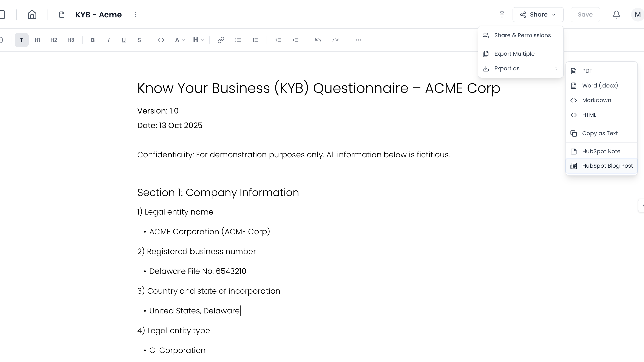
Task: Insert a hyperlink
Action: 221,40
